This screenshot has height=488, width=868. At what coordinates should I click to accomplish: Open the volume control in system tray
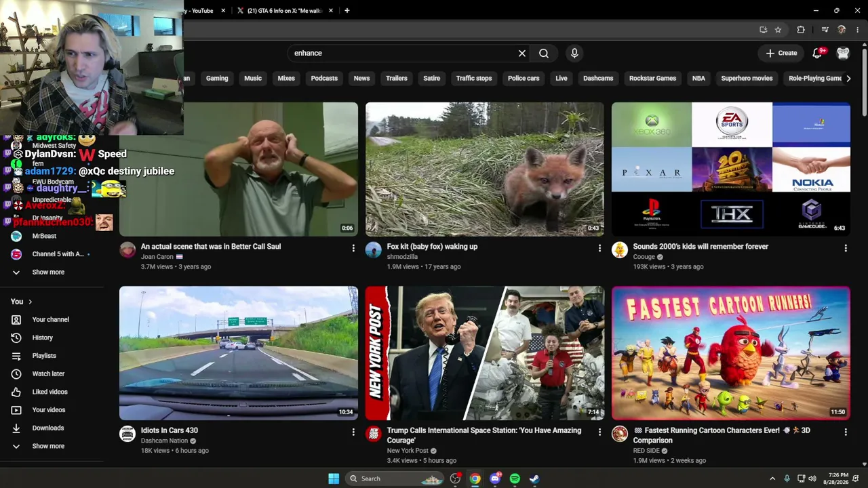click(812, 479)
